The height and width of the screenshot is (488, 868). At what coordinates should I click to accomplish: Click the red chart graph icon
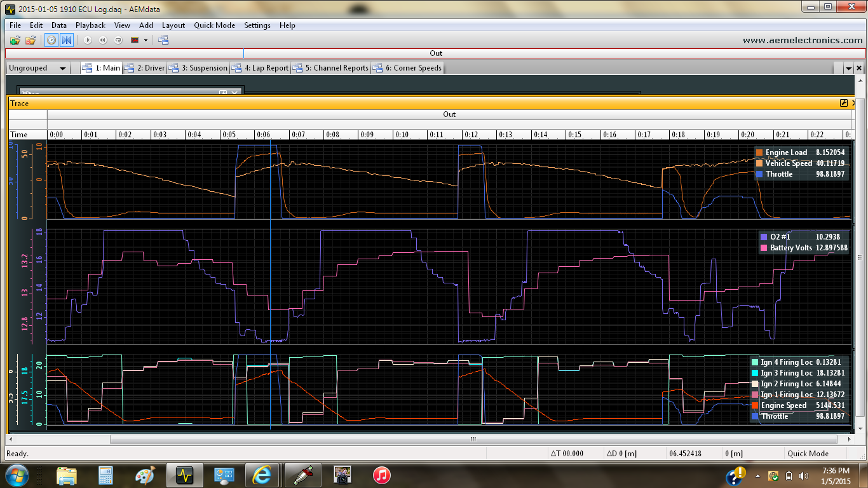135,40
